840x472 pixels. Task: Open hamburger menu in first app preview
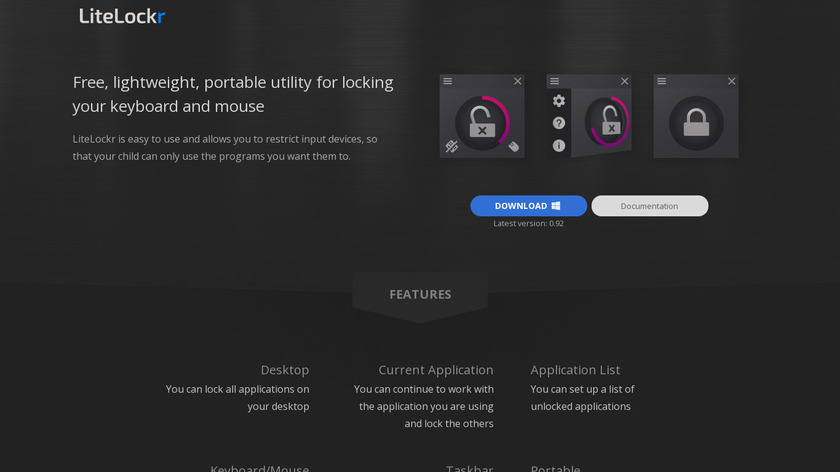[x=448, y=81]
